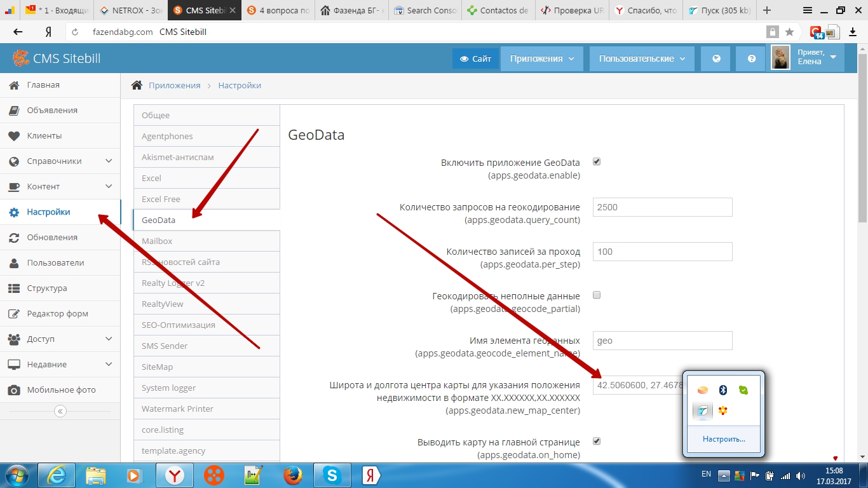Click the Настройки breadcrumb link
This screenshot has width=868, height=488.
[x=240, y=85]
